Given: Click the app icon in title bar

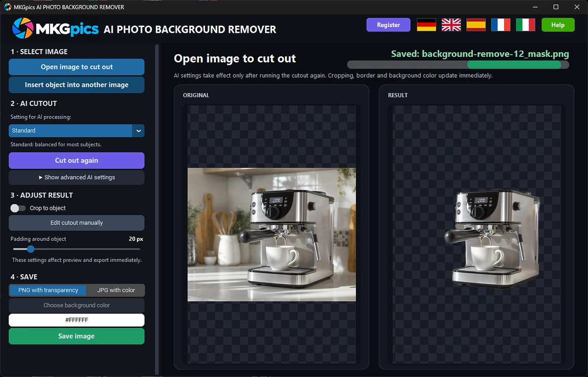Looking at the screenshot, I should click(x=8, y=7).
